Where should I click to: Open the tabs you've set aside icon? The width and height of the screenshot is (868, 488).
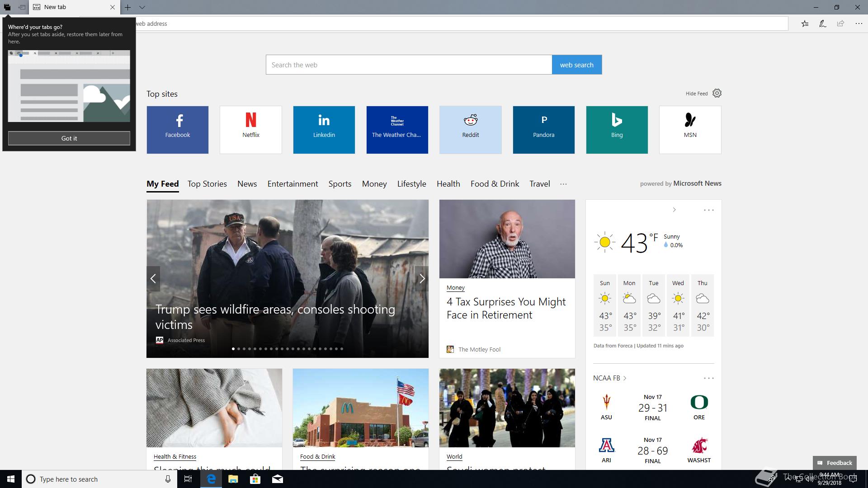point(7,7)
